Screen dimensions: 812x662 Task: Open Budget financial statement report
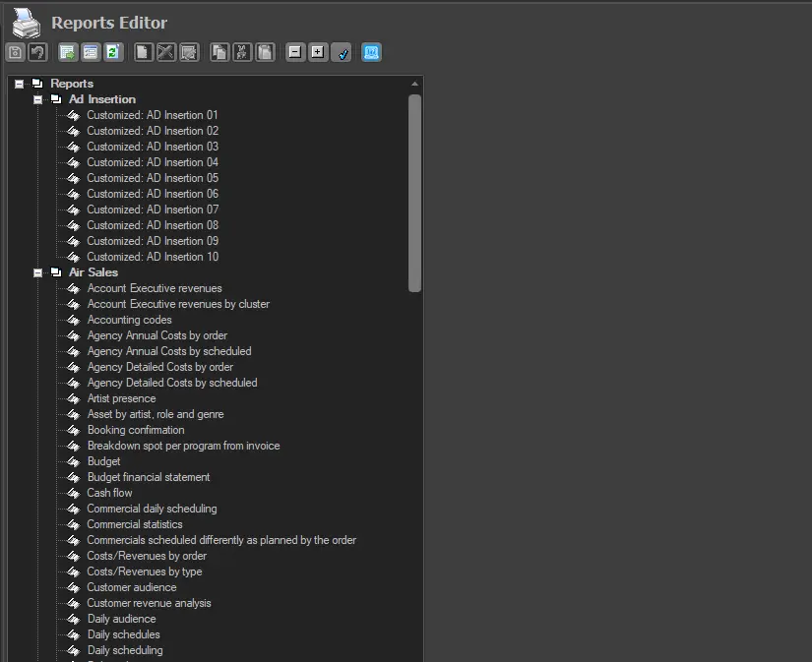[148, 477]
